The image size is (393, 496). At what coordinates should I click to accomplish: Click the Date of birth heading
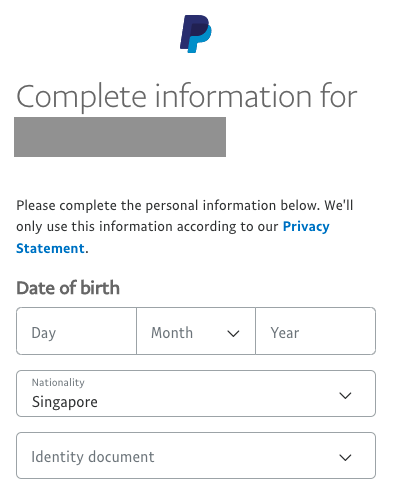(68, 288)
